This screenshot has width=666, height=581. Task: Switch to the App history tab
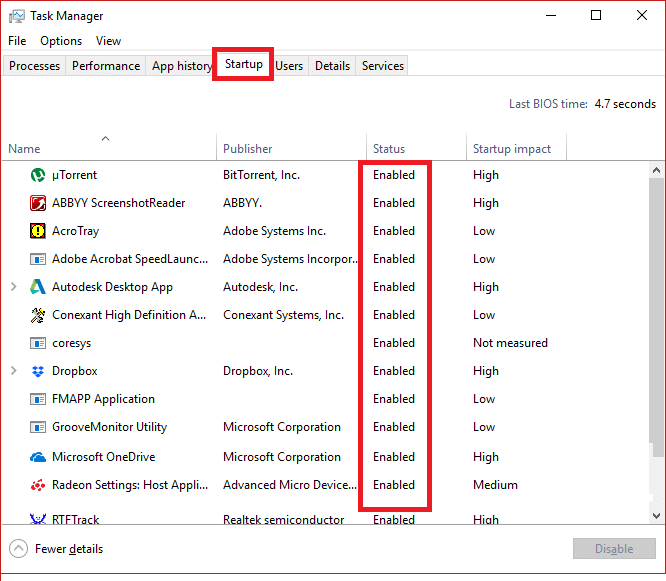[x=181, y=66]
